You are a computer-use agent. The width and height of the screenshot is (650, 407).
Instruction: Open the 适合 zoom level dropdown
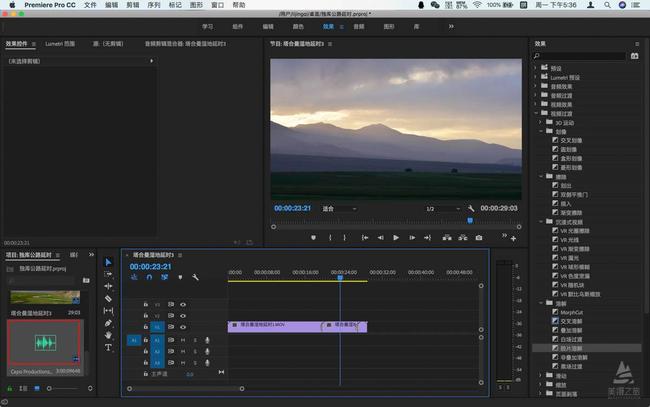pos(339,208)
